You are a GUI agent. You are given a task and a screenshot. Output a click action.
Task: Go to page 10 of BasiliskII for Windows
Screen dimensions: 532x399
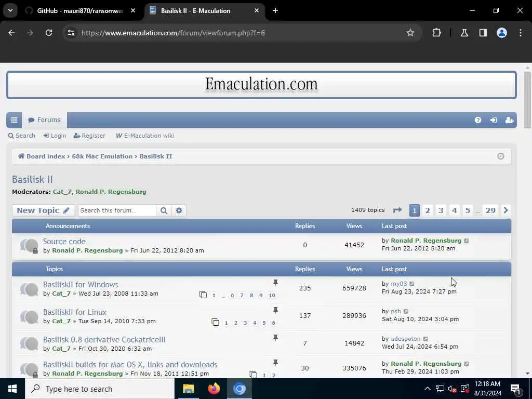[272, 295]
